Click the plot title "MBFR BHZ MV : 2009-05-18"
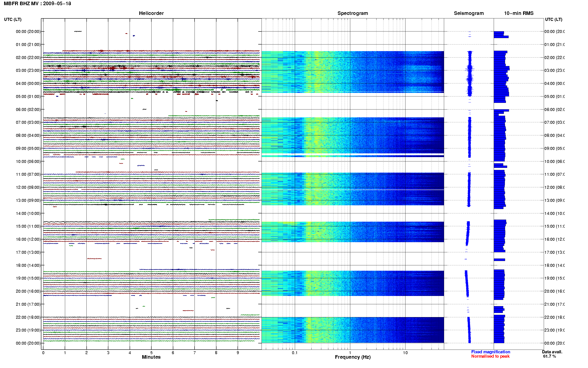The image size is (588, 368). click(x=37, y=4)
